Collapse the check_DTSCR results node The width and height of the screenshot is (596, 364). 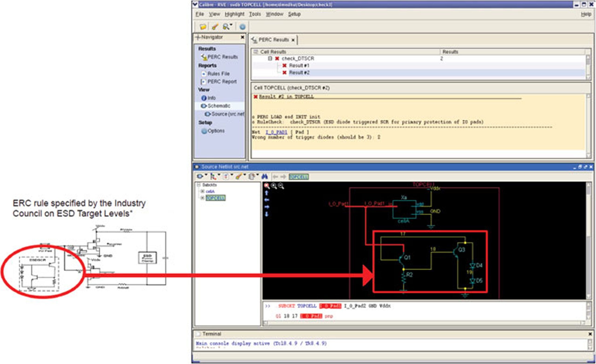pyautogui.click(x=270, y=58)
